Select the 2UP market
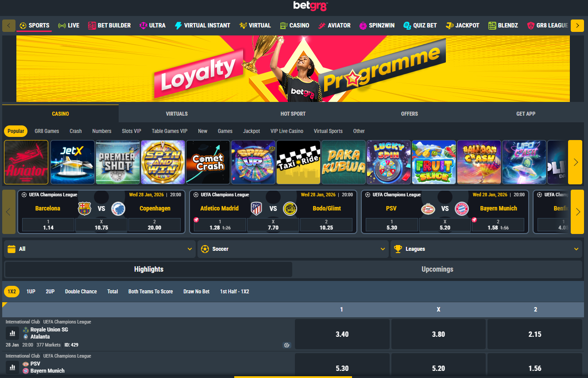 tap(50, 292)
